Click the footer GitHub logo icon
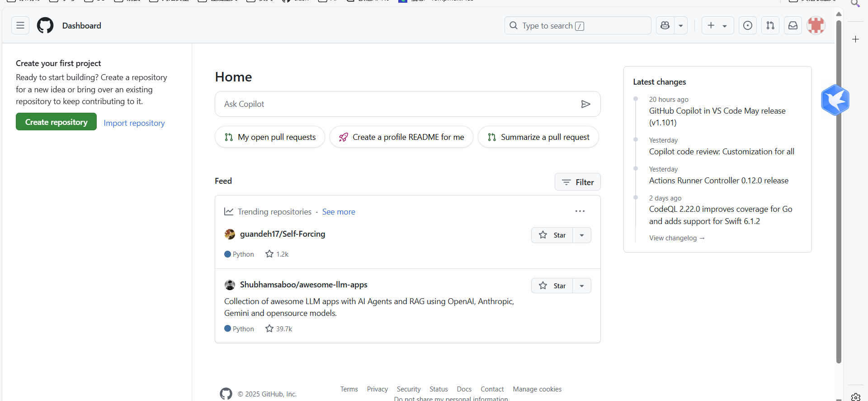Image resolution: width=868 pixels, height=401 pixels. [226, 394]
